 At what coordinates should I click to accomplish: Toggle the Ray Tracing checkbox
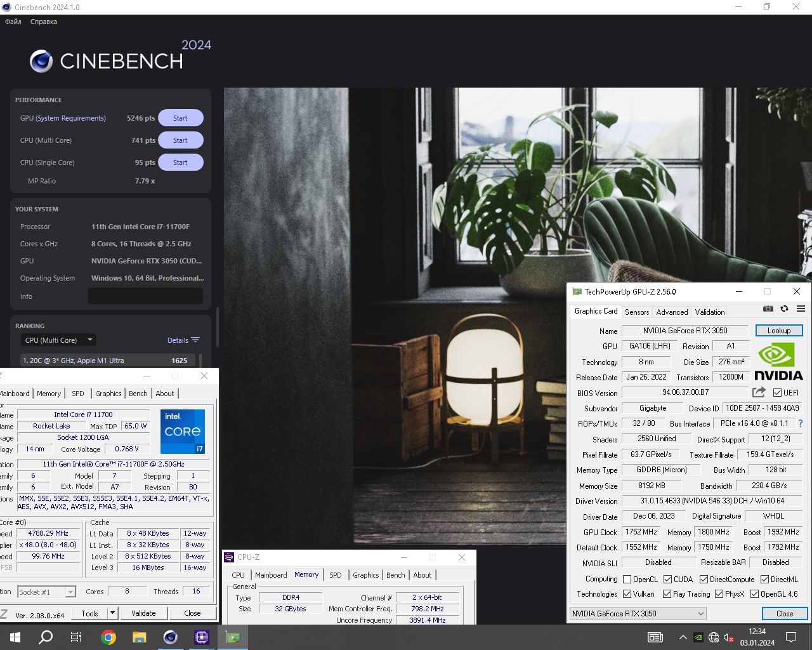pos(667,594)
